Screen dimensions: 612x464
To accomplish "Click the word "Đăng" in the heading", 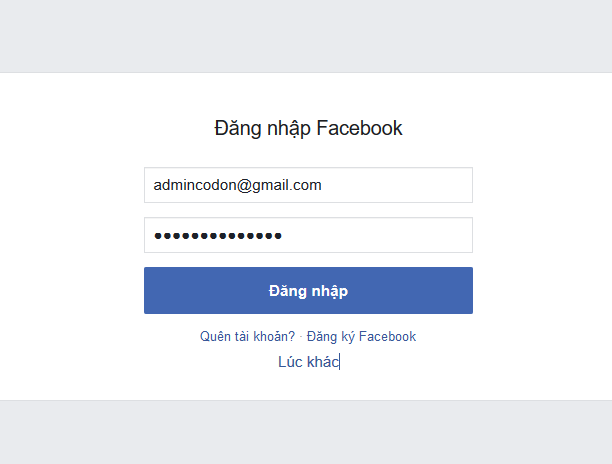I will coord(237,128).
